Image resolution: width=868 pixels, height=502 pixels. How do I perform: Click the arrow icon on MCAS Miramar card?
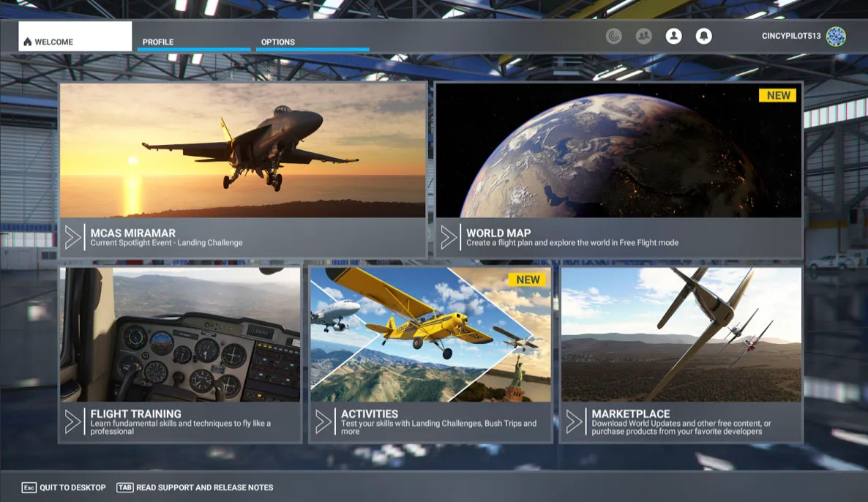[71, 236]
